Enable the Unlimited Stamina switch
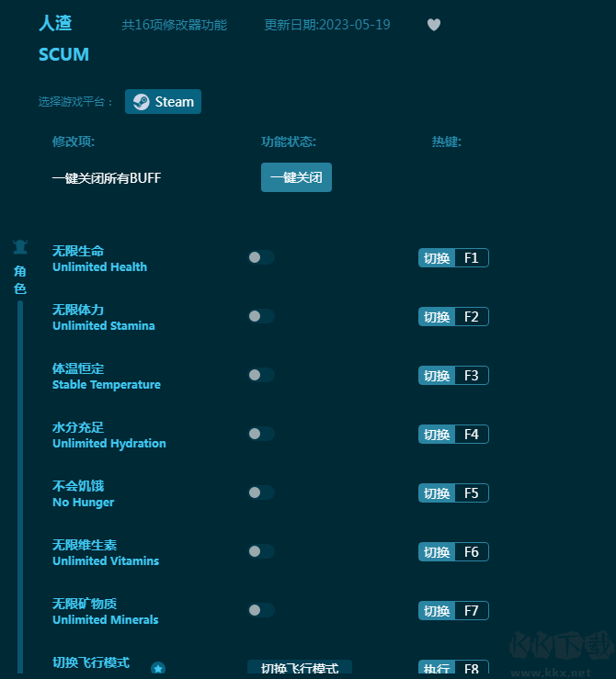This screenshot has height=679, width=616. tap(261, 316)
